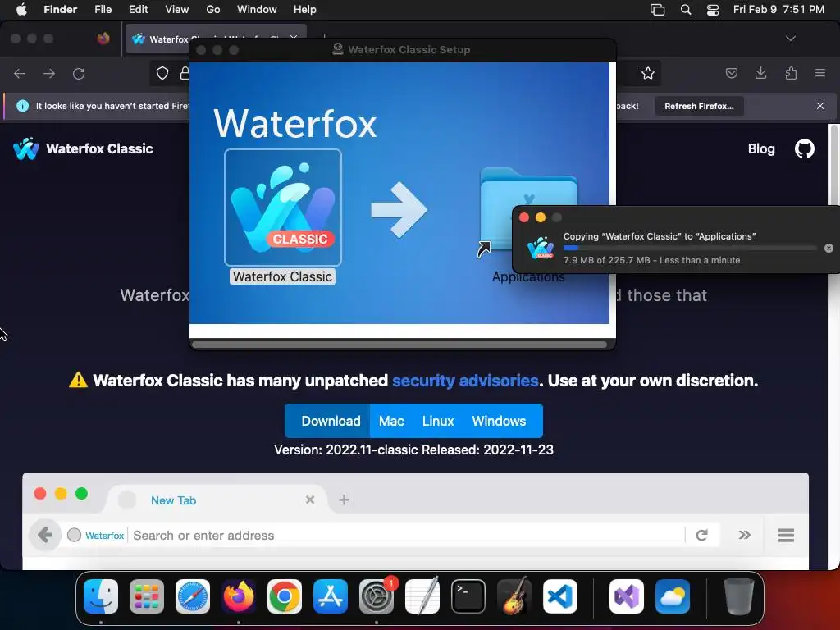Open the Edit menu

(138, 10)
